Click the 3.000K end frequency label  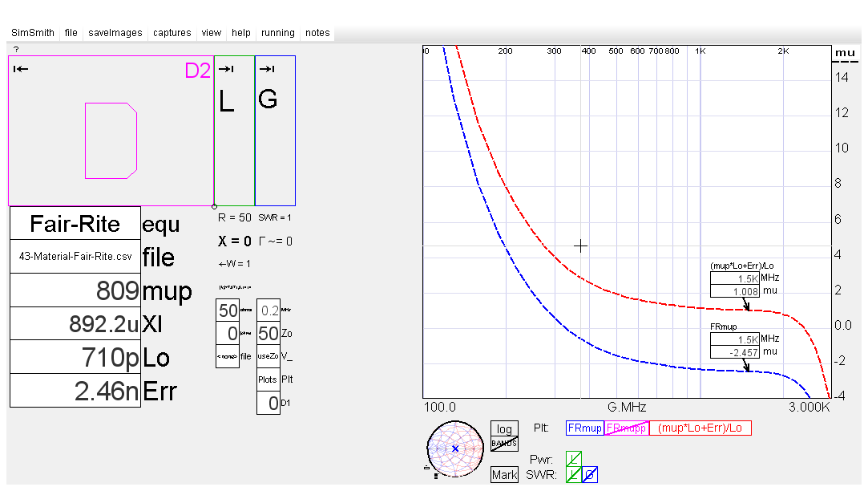[809, 408]
